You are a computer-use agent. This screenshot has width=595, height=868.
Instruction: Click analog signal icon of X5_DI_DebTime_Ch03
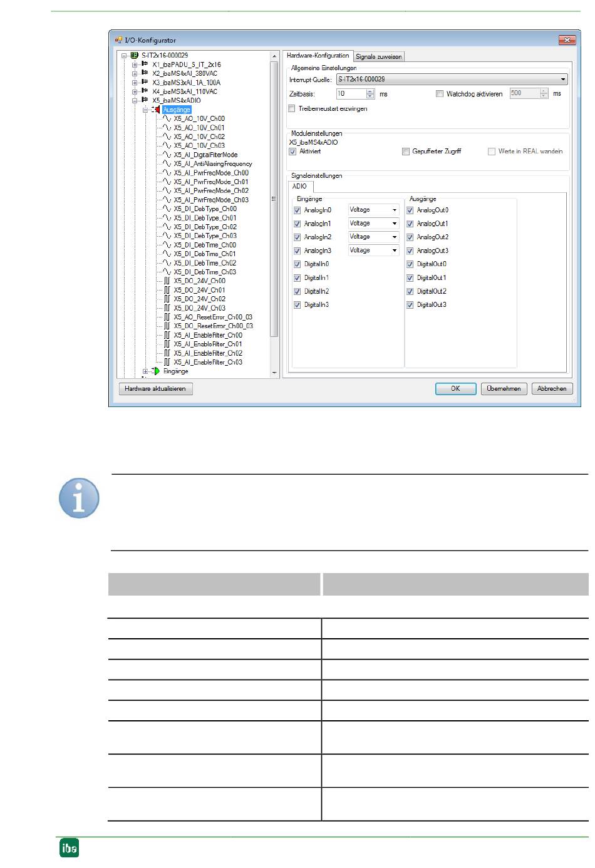tap(167, 272)
